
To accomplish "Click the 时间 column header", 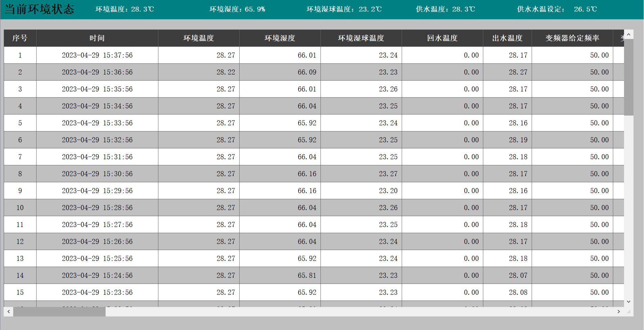I will pyautogui.click(x=97, y=38).
